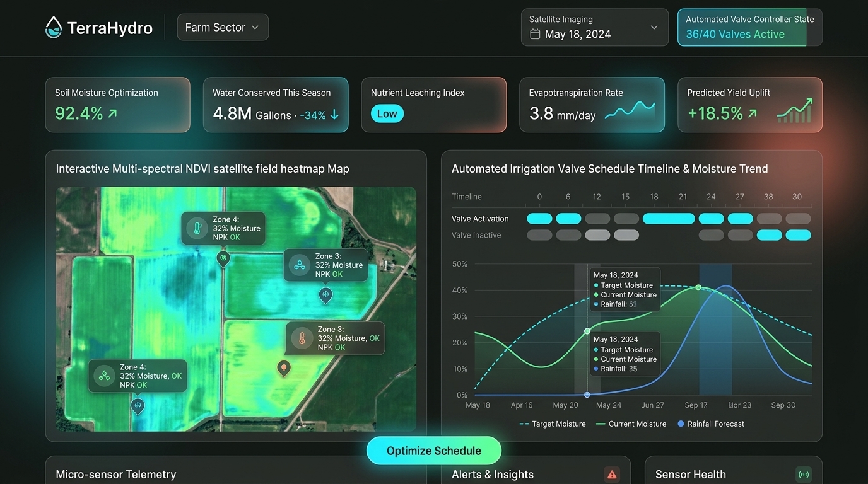The width and height of the screenshot is (868, 484).
Task: Select the Current Moisture data point at the May 20 marker
Action: (x=587, y=331)
